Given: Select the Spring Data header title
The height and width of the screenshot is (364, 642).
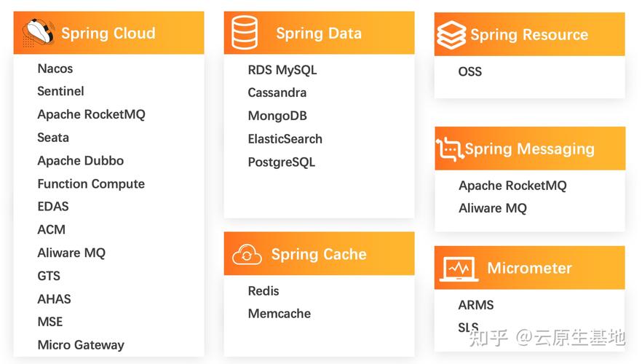Looking at the screenshot, I should (x=319, y=33).
